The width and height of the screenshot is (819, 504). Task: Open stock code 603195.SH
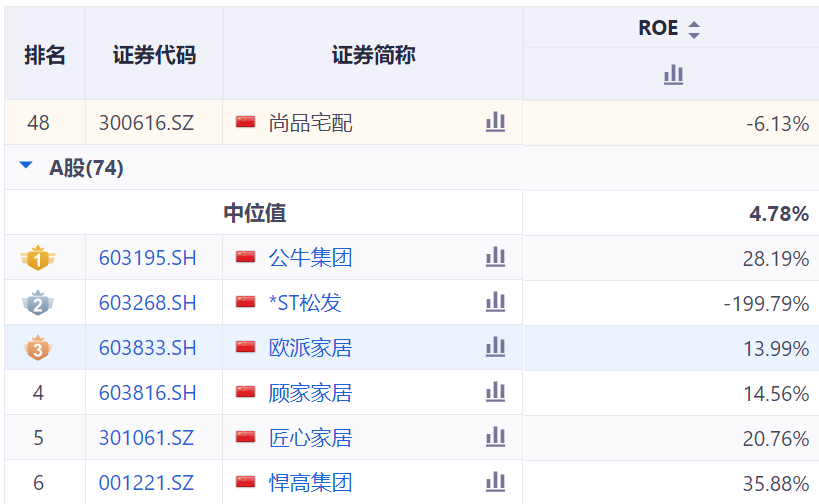[147, 258]
